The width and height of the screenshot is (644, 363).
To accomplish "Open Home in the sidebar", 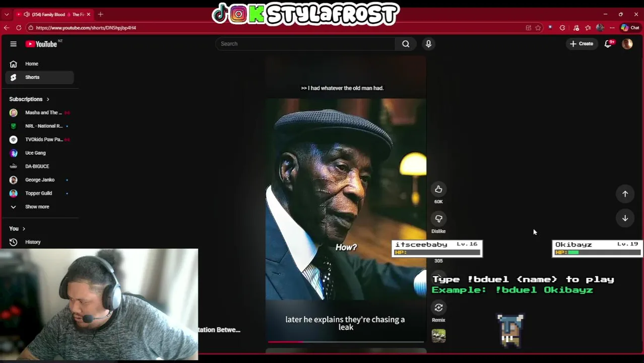I will [40, 64].
